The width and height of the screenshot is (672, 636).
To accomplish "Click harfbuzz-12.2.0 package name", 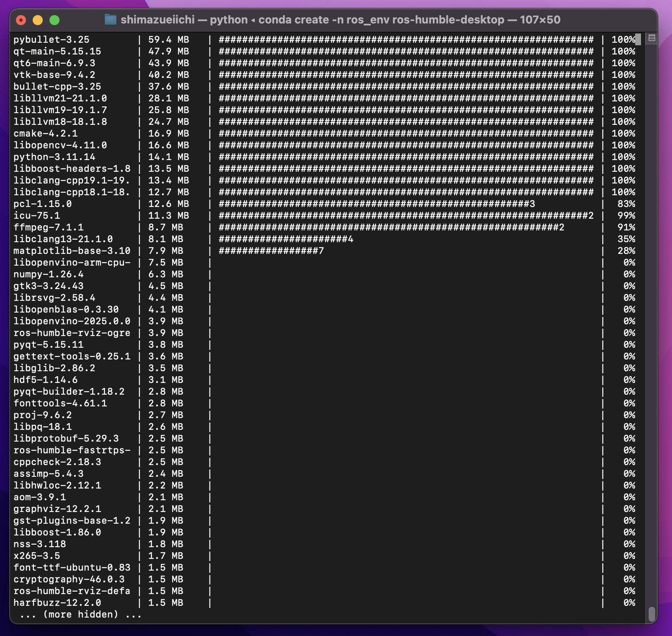I will click(57, 602).
